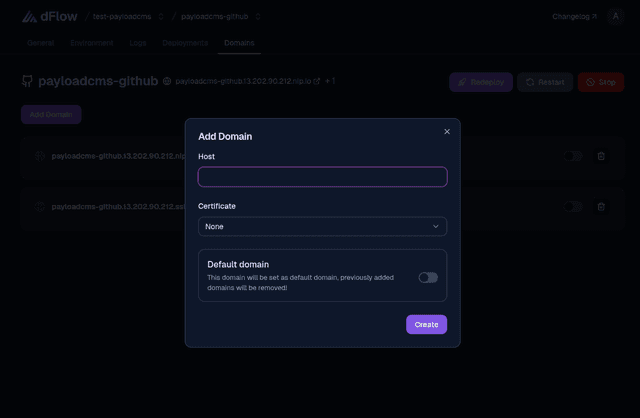
Task: Click the Redeploy rocket button
Action: click(x=481, y=82)
